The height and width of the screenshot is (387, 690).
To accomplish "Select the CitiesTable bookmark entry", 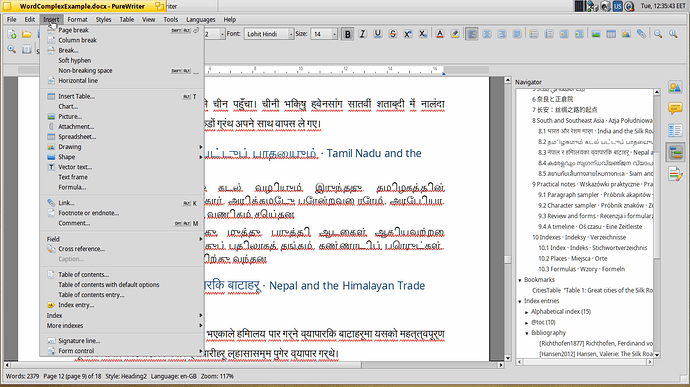I will tap(592, 291).
